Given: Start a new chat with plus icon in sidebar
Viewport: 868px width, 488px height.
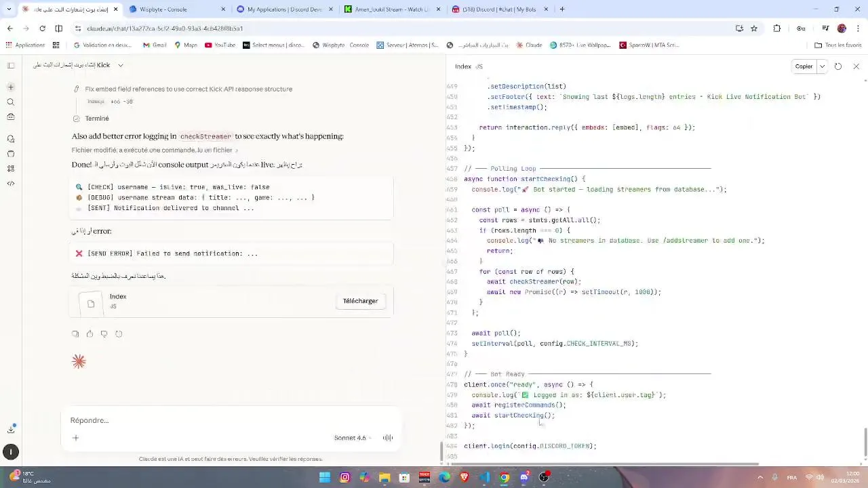Looking at the screenshot, I should pyautogui.click(x=11, y=87).
